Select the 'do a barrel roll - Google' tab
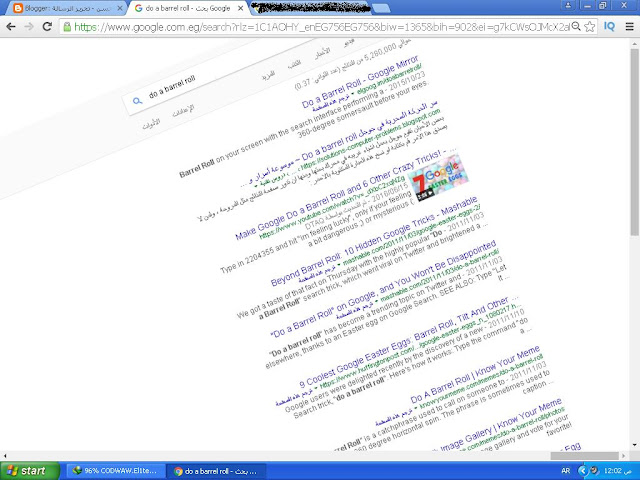The image size is (640, 480). point(188,8)
